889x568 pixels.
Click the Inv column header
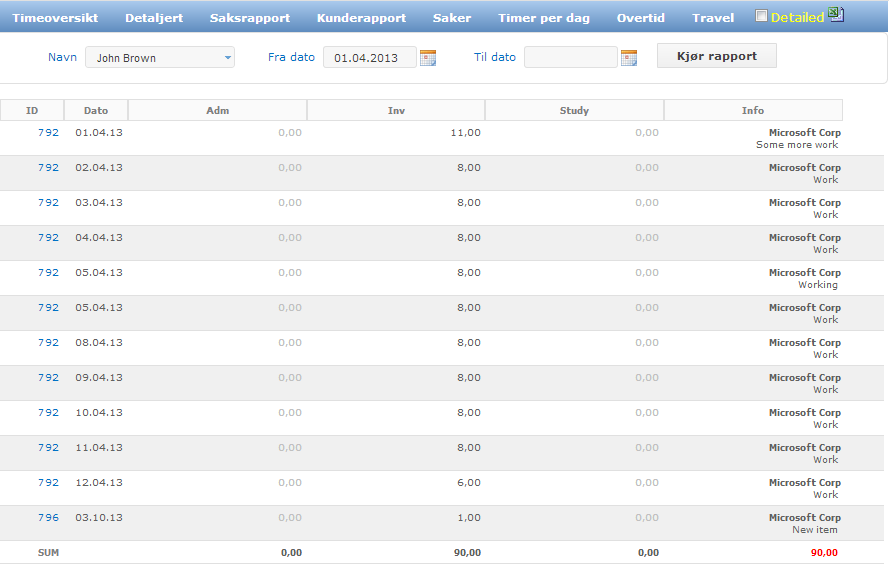coord(396,111)
